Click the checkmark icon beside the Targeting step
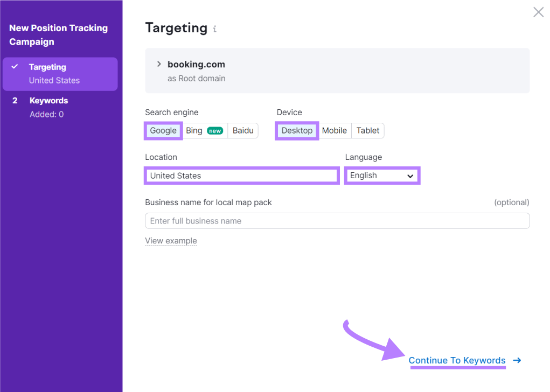This screenshot has width=550, height=392. coord(15,67)
